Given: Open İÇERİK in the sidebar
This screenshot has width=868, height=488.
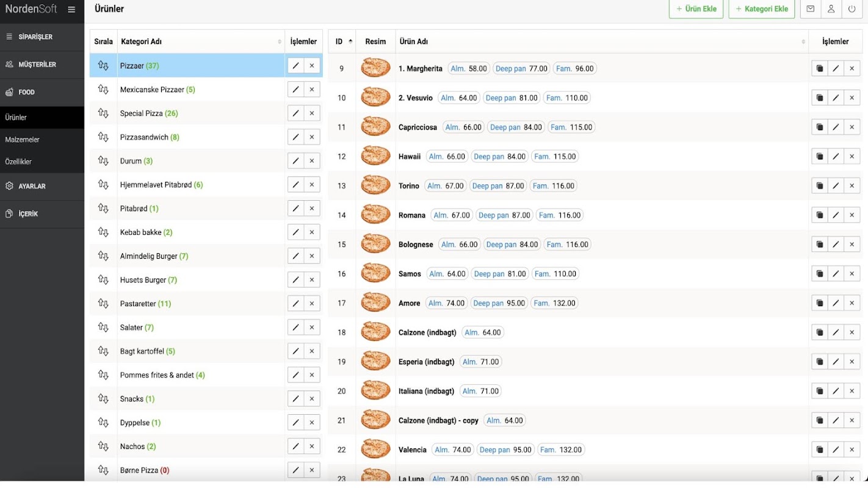Looking at the screenshot, I should pyautogui.click(x=42, y=214).
